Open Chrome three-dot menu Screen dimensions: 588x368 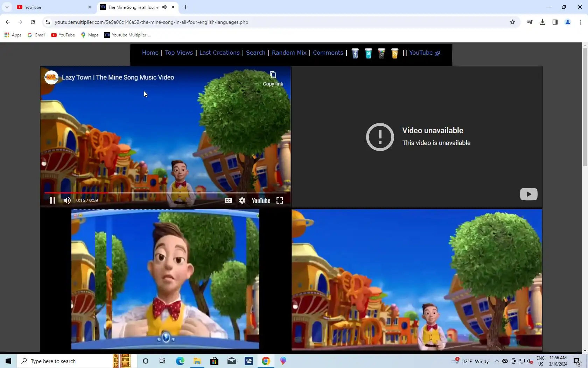[580, 22]
